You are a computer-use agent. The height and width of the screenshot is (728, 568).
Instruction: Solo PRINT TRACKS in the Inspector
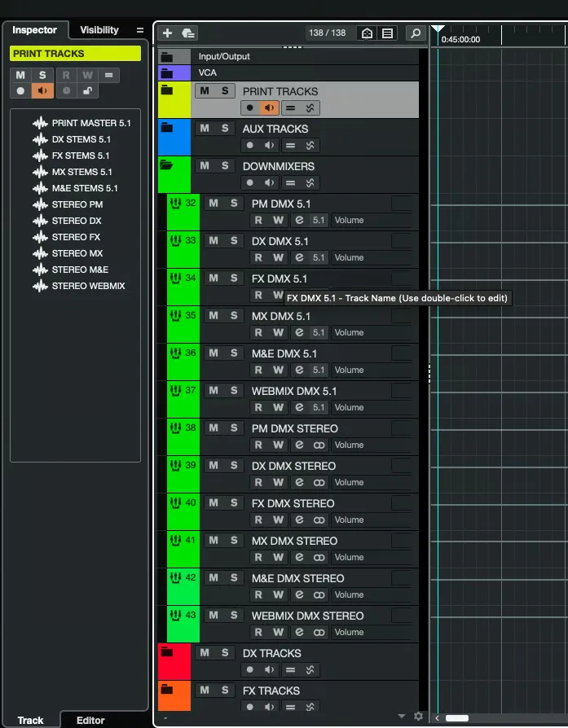point(42,75)
